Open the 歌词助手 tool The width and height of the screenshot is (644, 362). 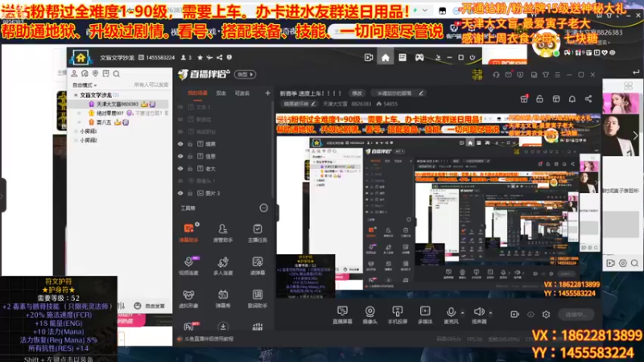point(258,298)
